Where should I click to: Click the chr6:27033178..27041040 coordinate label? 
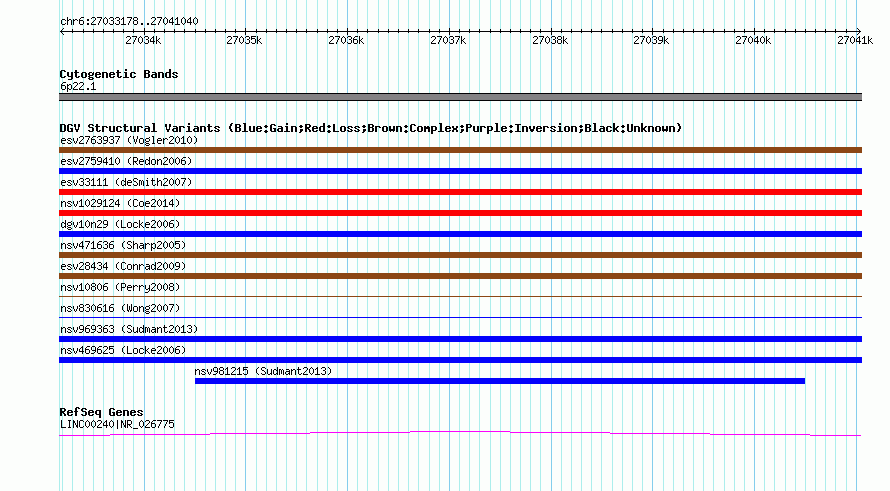coord(129,22)
